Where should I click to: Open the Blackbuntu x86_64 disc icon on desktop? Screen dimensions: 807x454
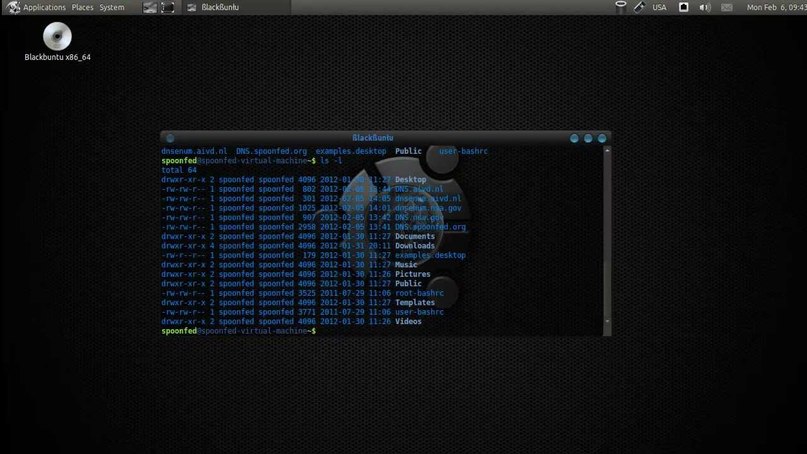[57, 37]
